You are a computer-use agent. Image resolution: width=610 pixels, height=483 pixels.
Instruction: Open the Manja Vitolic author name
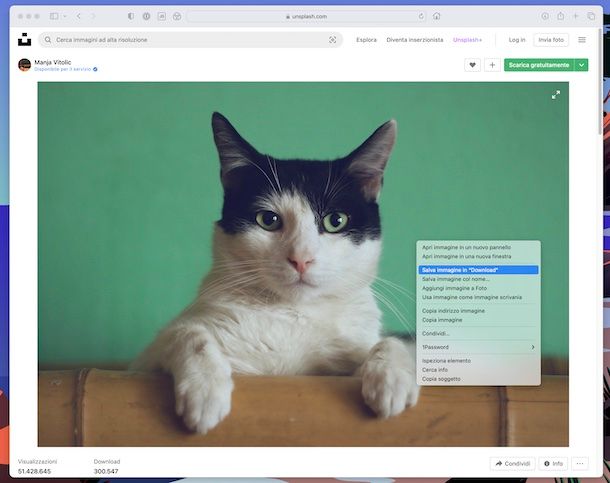pyautogui.click(x=53, y=62)
